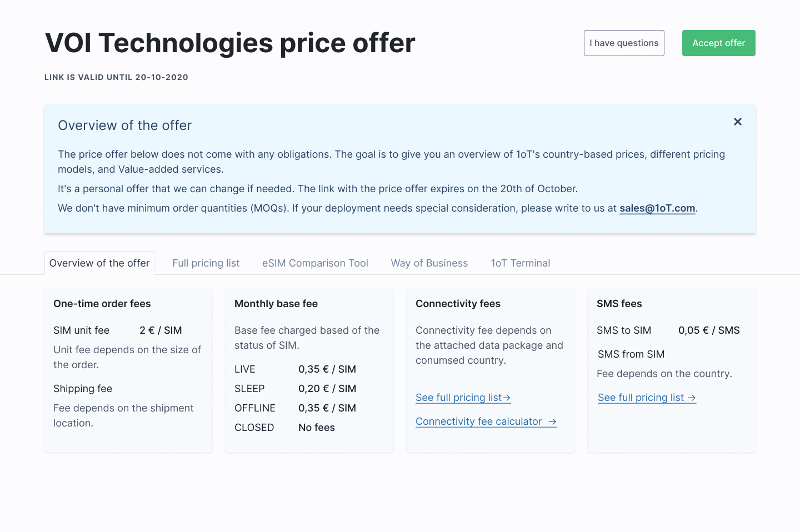Select the Overview of the offer tab
The height and width of the screenshot is (532, 800).
click(x=99, y=263)
